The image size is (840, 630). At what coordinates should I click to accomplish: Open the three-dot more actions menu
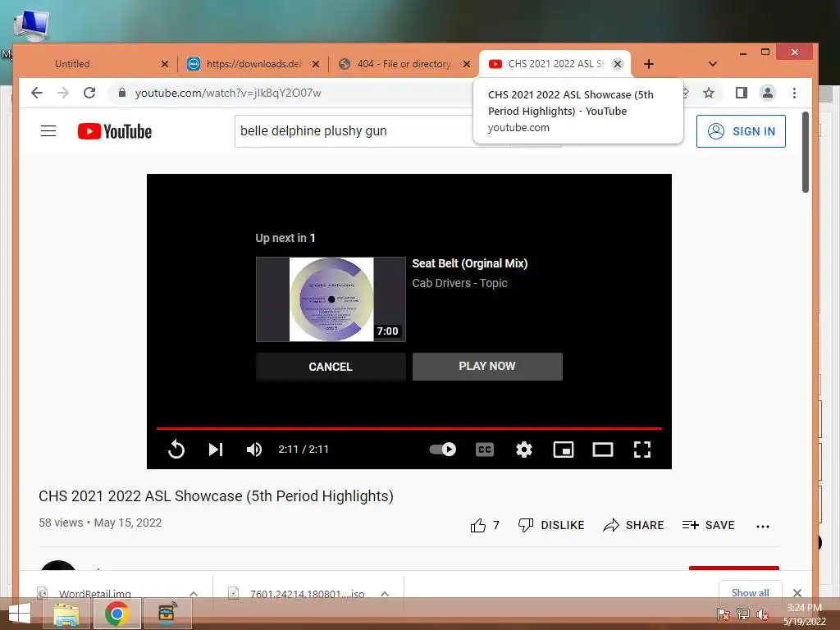[x=763, y=526]
